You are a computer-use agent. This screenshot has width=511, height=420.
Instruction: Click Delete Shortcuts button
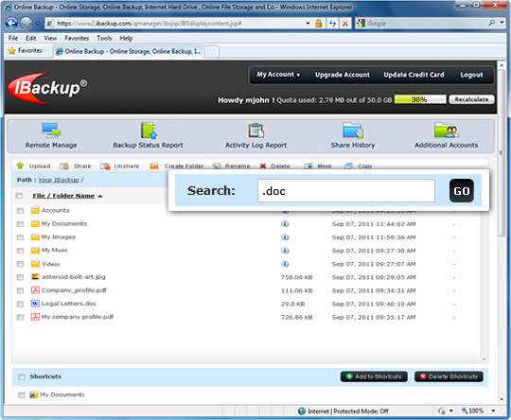click(449, 376)
